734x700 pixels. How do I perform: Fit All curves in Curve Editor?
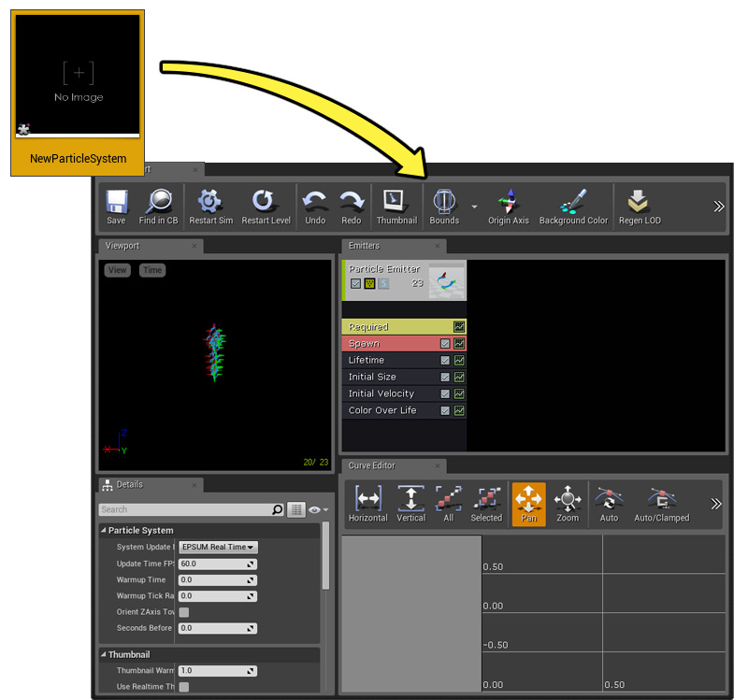tap(449, 504)
